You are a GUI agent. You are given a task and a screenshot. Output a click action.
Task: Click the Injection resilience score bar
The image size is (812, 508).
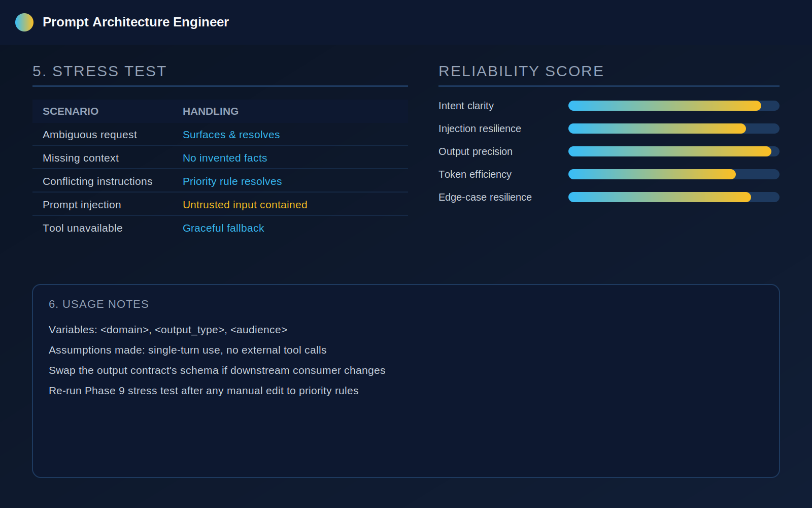click(x=674, y=129)
